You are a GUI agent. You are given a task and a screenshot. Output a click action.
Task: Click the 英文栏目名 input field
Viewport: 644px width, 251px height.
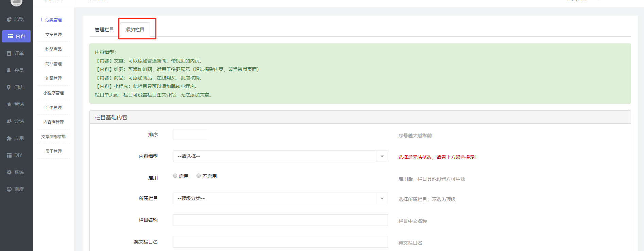pyautogui.click(x=281, y=242)
